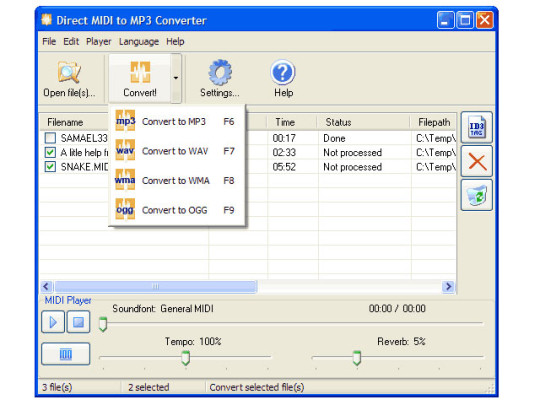Open Settings via the blue gear icon
The height and width of the screenshot is (405, 540).
click(220, 72)
